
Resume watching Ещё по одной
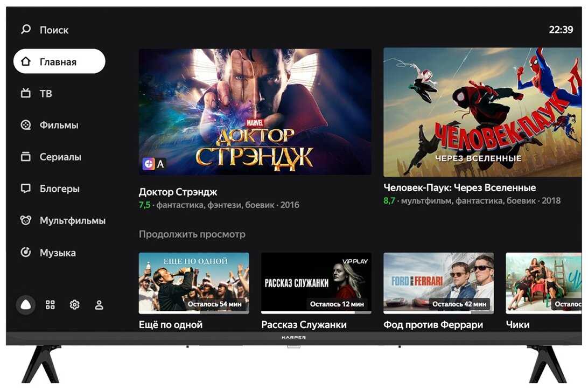coord(194,283)
